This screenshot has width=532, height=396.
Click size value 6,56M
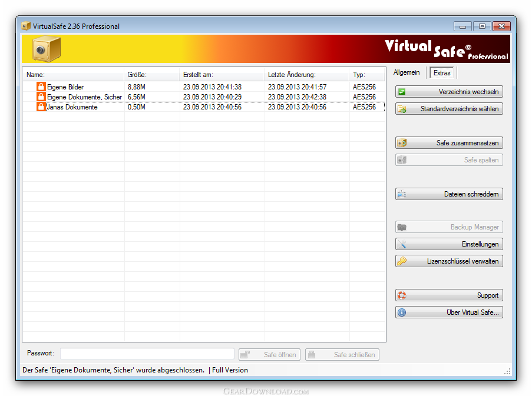pyautogui.click(x=137, y=97)
